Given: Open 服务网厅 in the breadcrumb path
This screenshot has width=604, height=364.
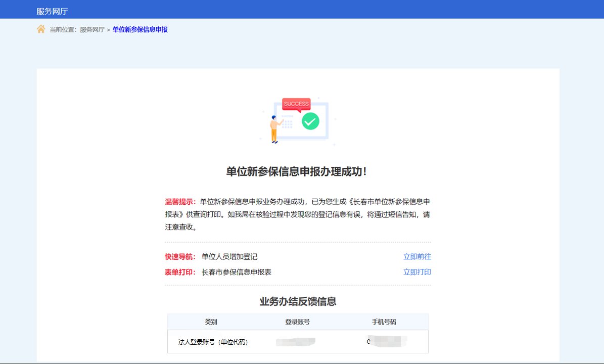Looking at the screenshot, I should [x=92, y=30].
